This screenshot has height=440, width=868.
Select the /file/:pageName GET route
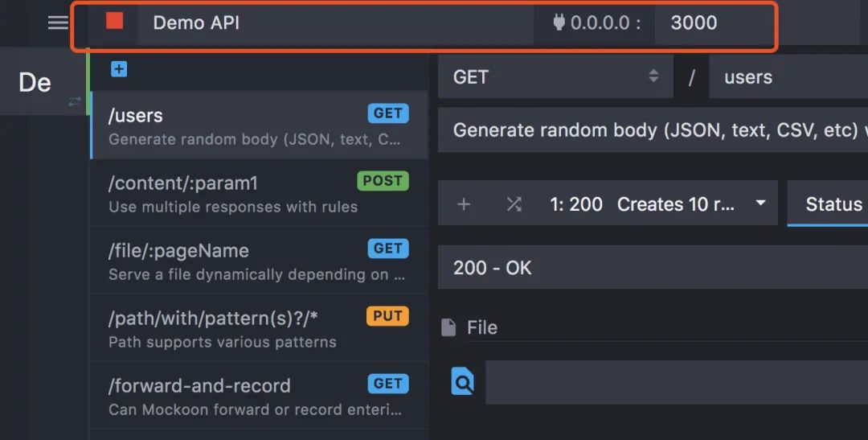point(259,261)
